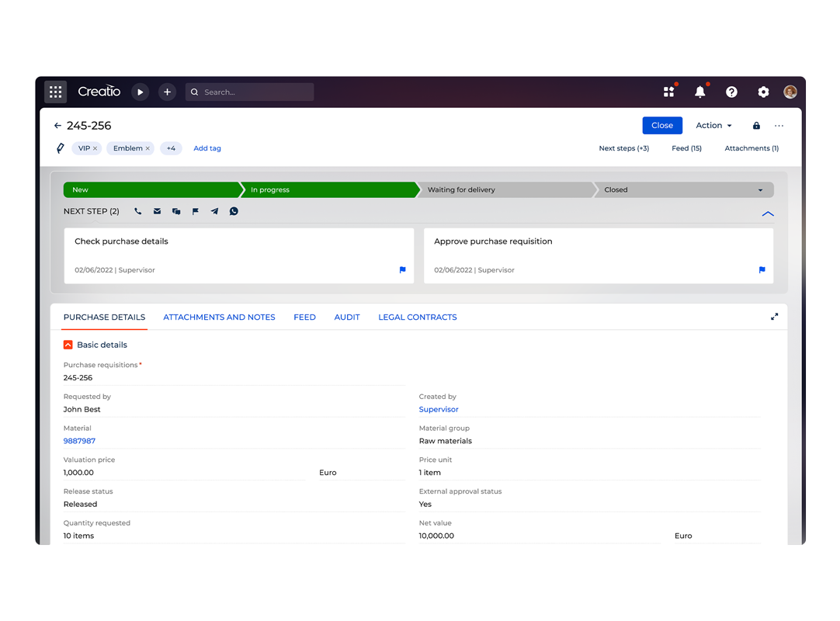840x621 pixels.
Task: Click the Search input field
Action: tap(255, 92)
